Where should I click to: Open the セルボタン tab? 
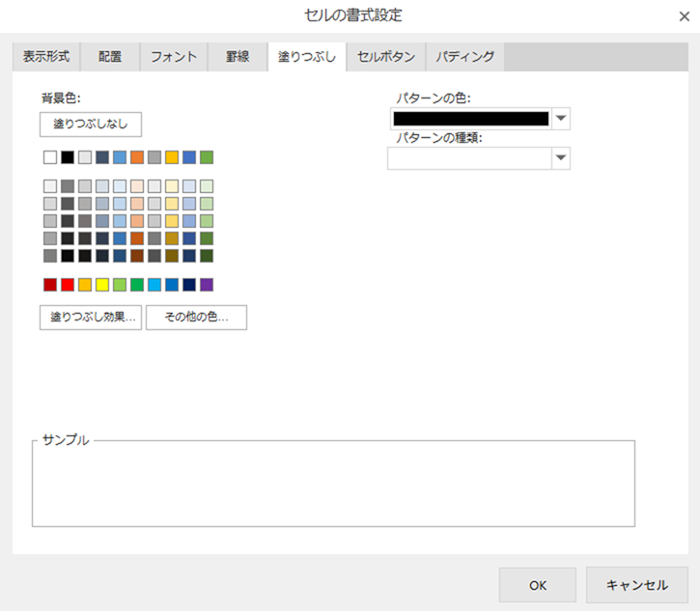pyautogui.click(x=386, y=57)
